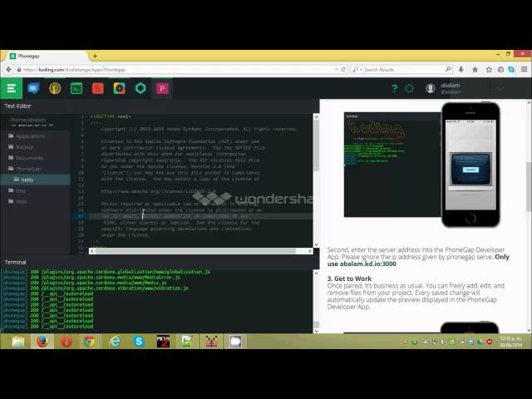Screen dimensions: 532x399
Task: Reload the page with refresh icon
Action: coord(343,70)
